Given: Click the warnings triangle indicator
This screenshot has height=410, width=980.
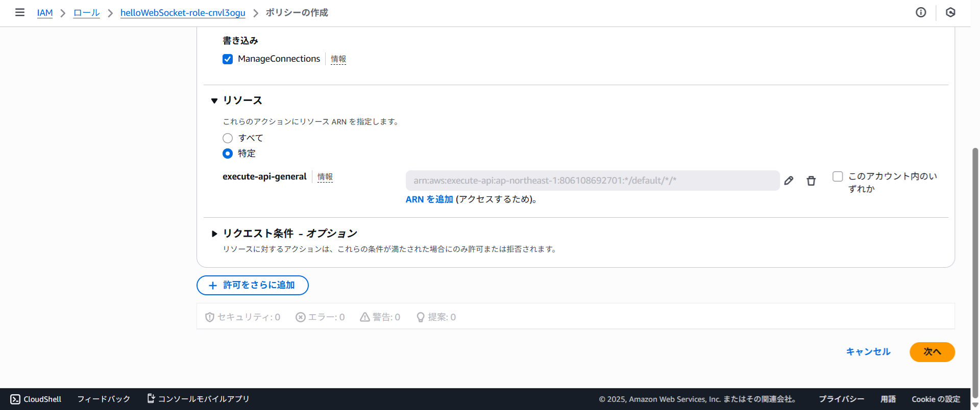Looking at the screenshot, I should tap(380, 317).
